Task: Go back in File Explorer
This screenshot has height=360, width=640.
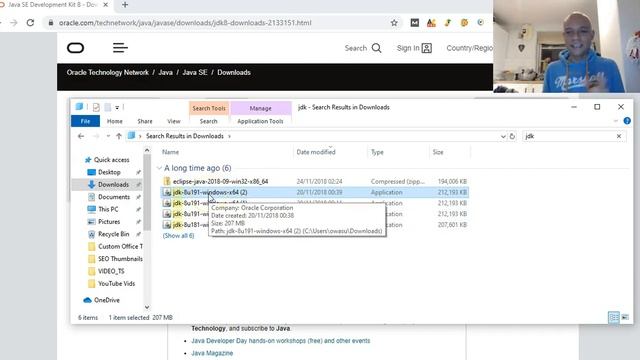Action: (81, 136)
